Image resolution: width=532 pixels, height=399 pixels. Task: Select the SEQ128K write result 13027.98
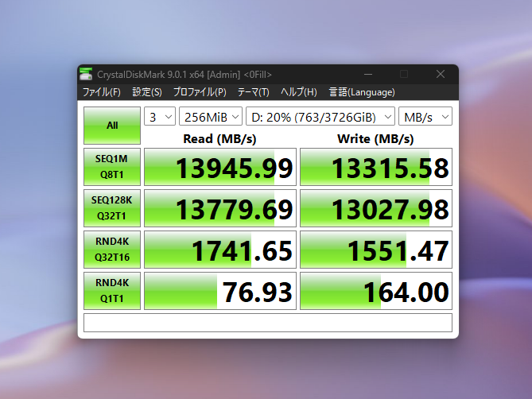pyautogui.click(x=376, y=208)
